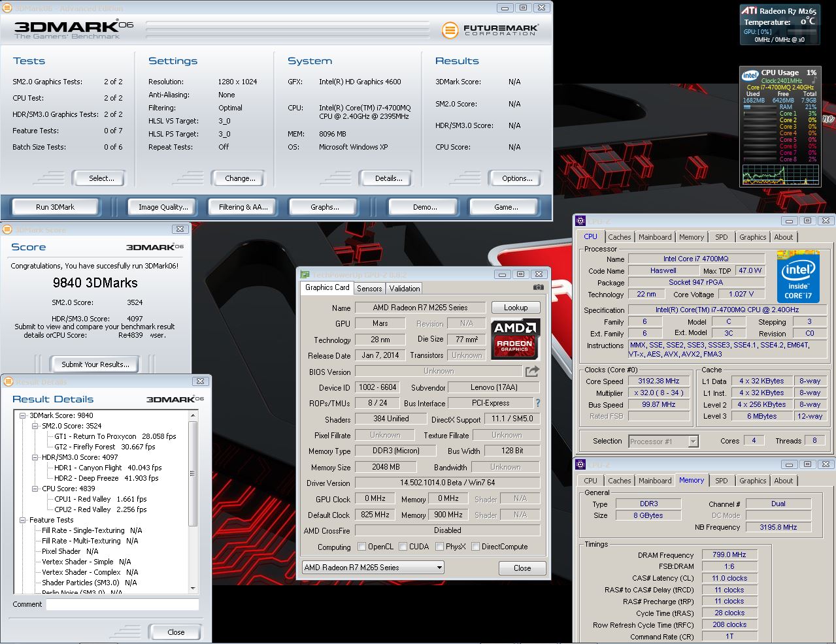The image size is (836, 644).
Task: Switch to the Sensors tab in GPU-Z
Action: (x=369, y=288)
